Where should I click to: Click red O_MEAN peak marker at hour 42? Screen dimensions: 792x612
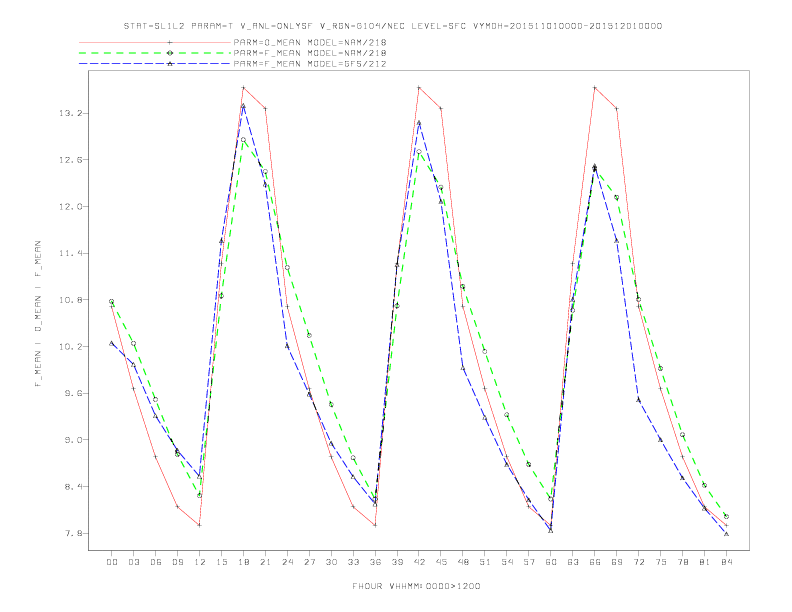click(x=419, y=88)
